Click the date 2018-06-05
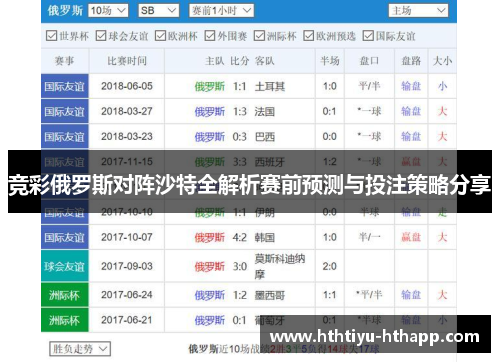500x362 pixels. 127,86
